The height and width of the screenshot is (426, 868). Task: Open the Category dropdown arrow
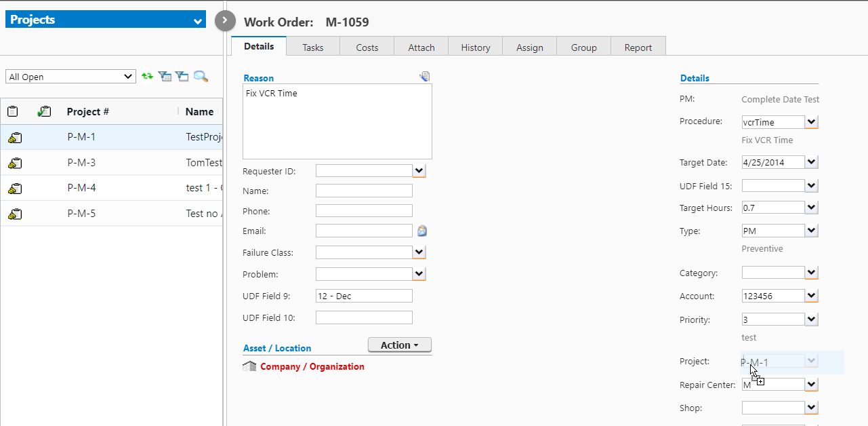pyautogui.click(x=812, y=273)
